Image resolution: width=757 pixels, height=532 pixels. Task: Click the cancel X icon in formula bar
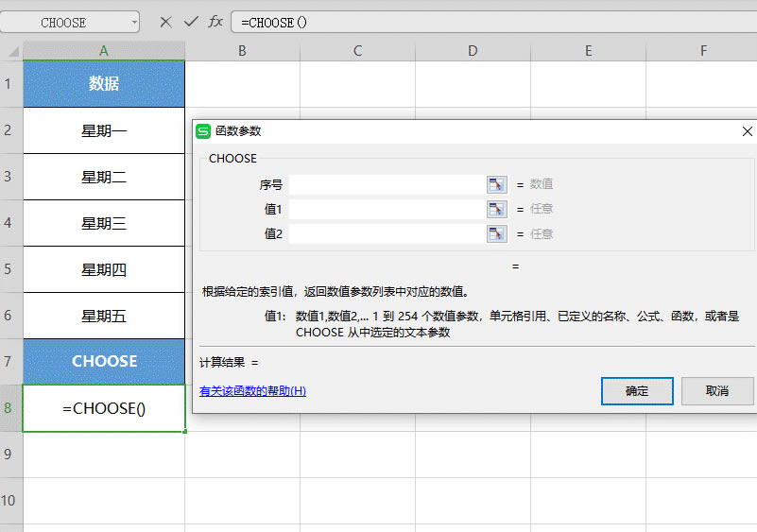pos(165,23)
